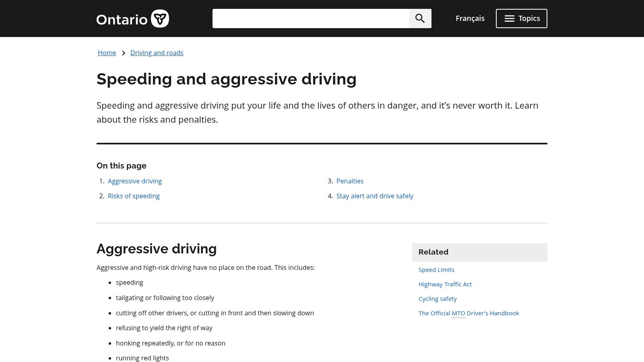
Task: Click the 'On this page' heading
Action: [122, 166]
